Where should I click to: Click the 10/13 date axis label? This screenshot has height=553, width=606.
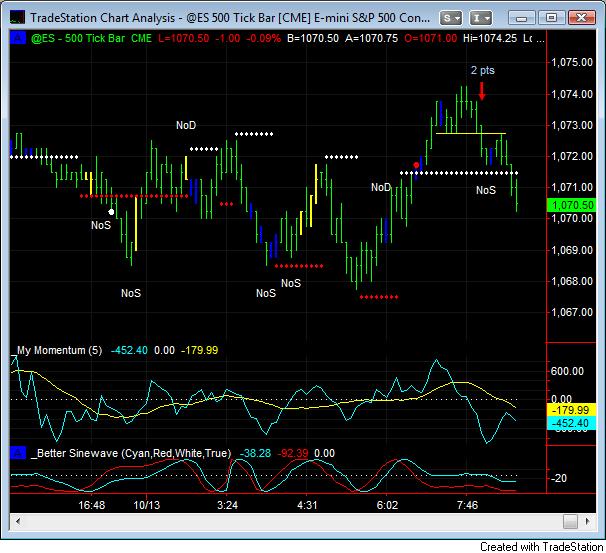(x=146, y=505)
